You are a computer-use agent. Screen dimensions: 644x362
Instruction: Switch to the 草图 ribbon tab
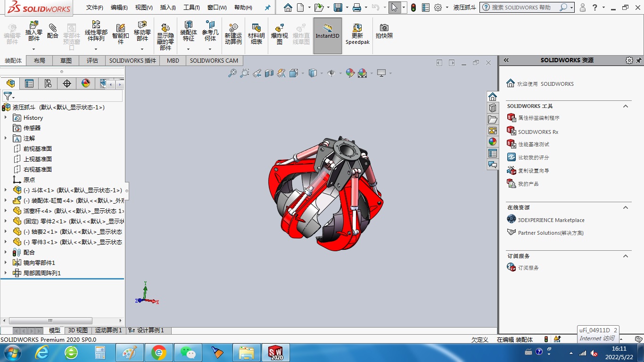click(66, 60)
